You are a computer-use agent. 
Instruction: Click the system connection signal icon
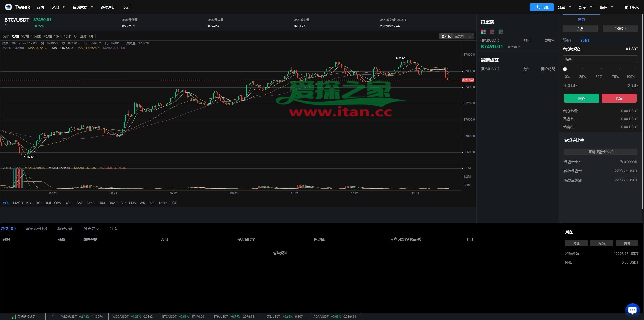pyautogui.click(x=13, y=317)
